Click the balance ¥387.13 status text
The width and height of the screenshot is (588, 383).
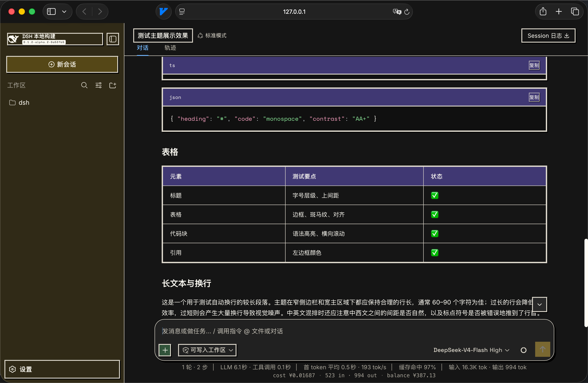(x=411, y=375)
